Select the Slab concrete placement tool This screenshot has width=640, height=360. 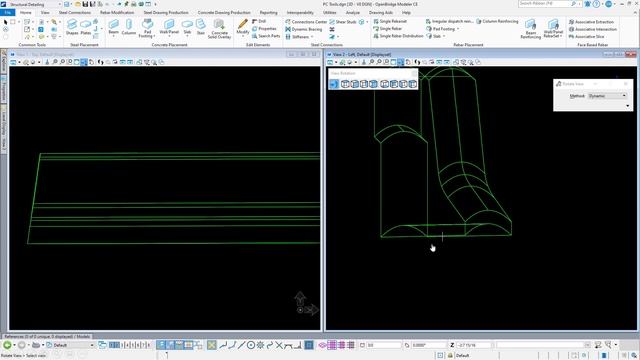point(187,27)
